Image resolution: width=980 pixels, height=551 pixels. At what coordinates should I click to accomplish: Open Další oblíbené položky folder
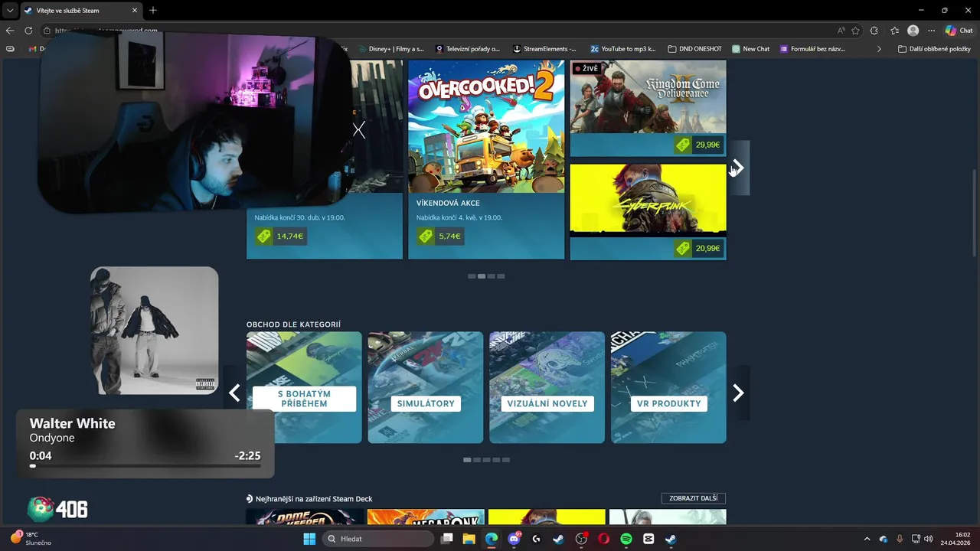click(934, 49)
